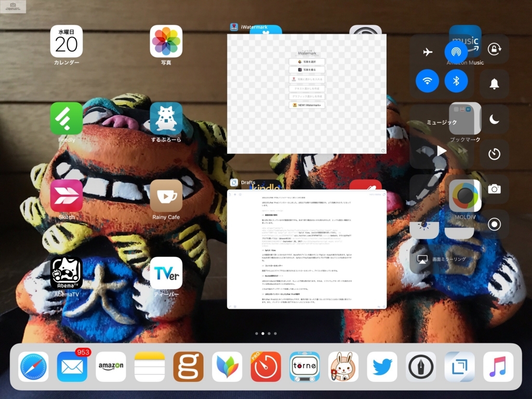Open 画面ミラーリング screen mirroring
This screenshot has width=532, height=399.
pos(442,259)
